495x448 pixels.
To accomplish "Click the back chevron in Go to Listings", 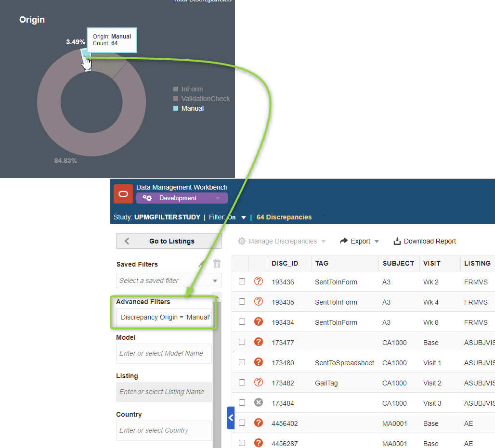I will pyautogui.click(x=127, y=241).
